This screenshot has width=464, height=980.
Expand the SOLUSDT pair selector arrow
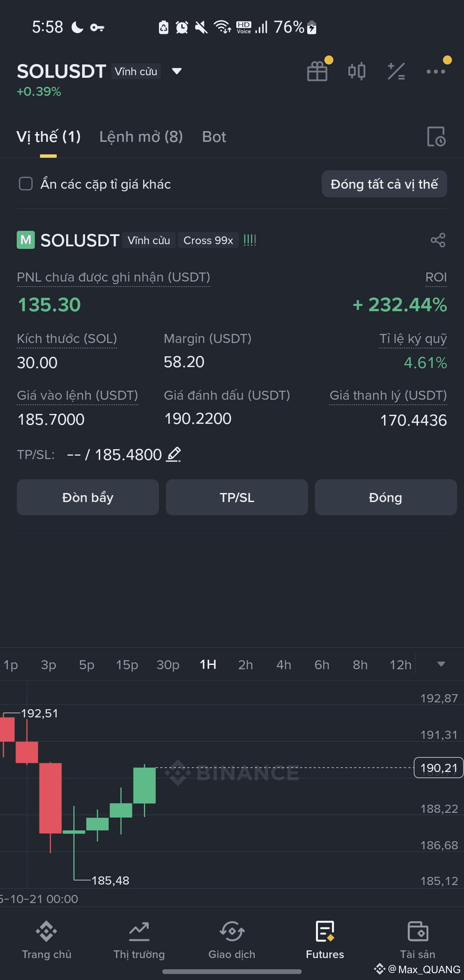coord(177,71)
